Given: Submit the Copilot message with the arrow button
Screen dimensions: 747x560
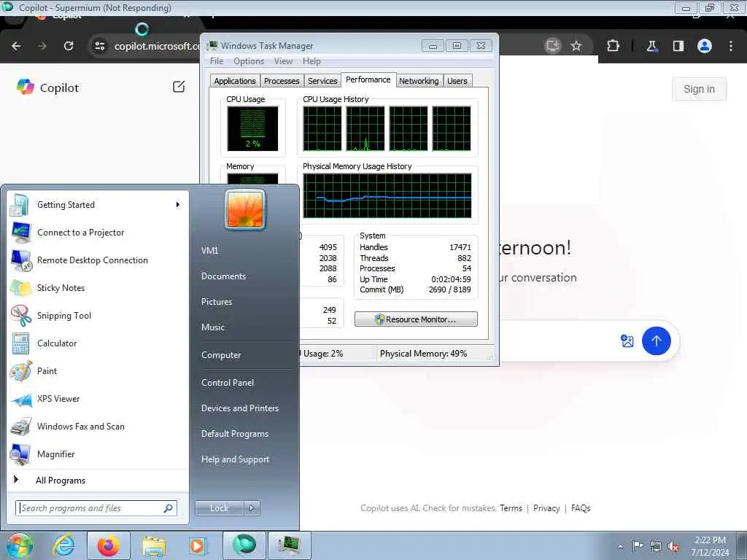Looking at the screenshot, I should pos(656,341).
